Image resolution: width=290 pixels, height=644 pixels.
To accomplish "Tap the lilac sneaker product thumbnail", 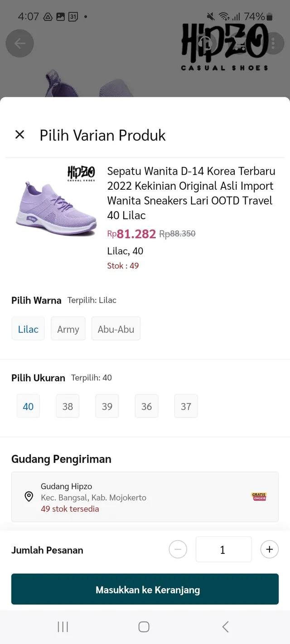I will (55, 202).
